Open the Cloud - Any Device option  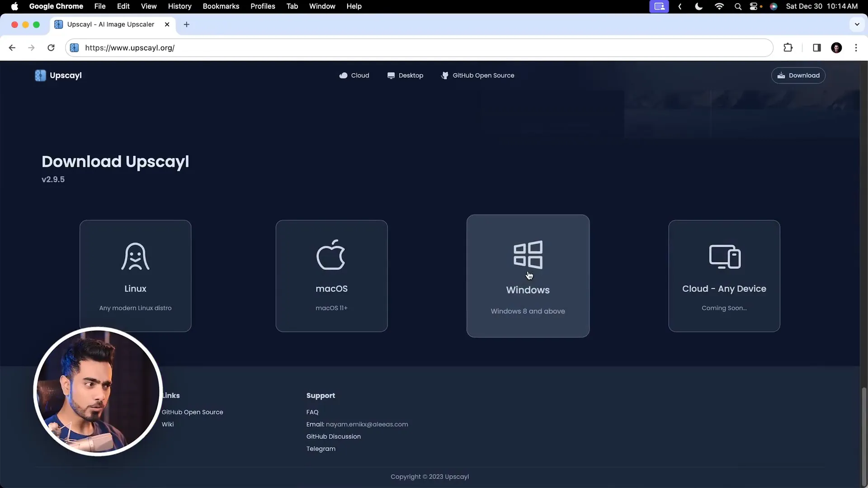click(x=724, y=276)
